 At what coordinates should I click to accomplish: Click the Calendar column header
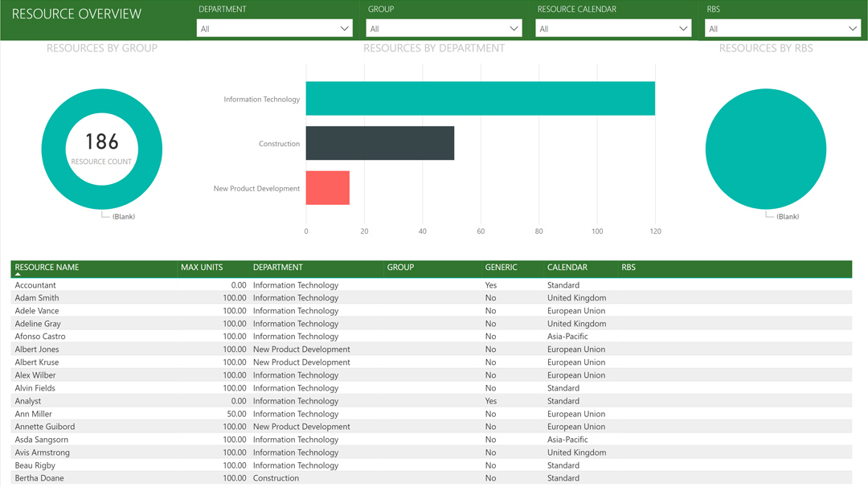click(567, 267)
